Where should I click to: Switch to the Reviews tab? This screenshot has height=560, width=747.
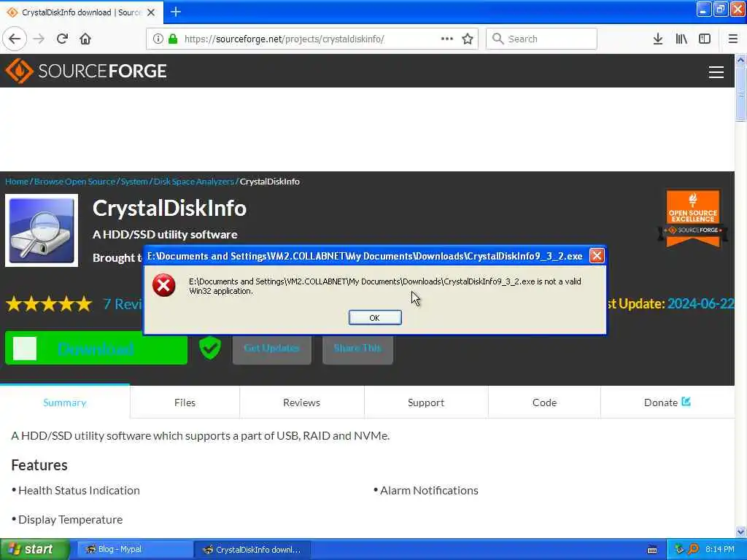pyautogui.click(x=301, y=402)
